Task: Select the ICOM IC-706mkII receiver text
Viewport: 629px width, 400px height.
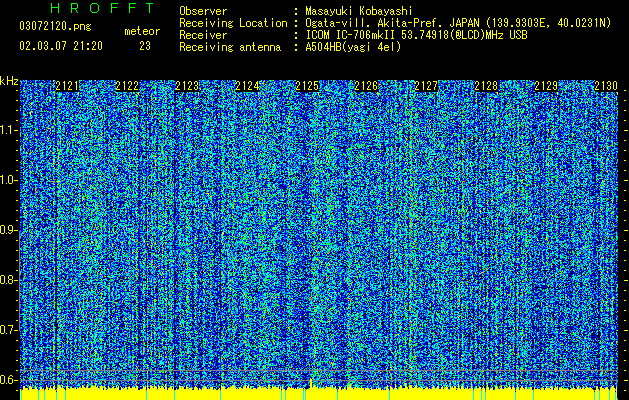Action: click(416, 35)
